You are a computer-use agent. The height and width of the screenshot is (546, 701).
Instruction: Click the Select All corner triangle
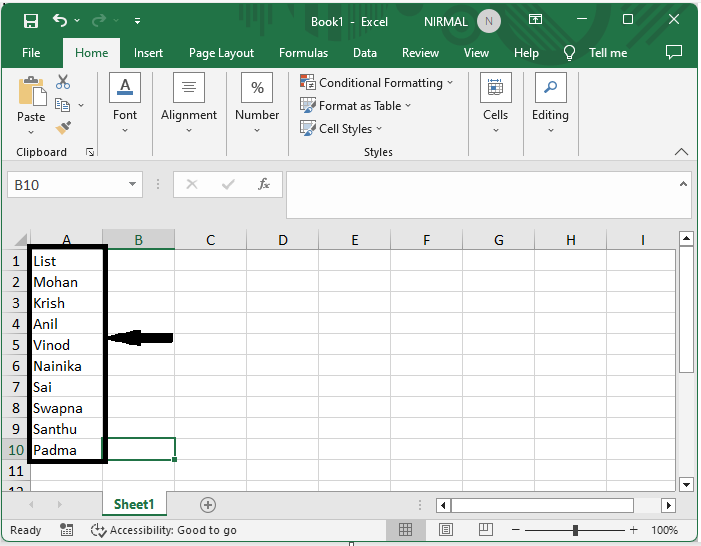pos(21,240)
